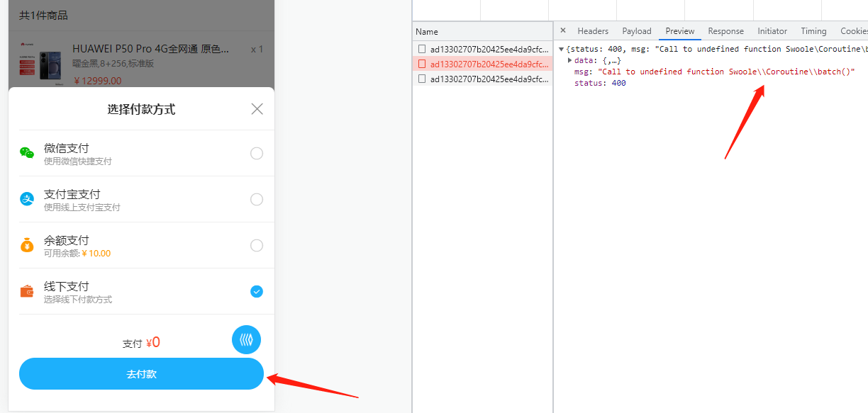Viewport: 868px width, 413px height.
Task: Collapse the root JSON object in Preview
Action: pyautogui.click(x=561, y=49)
